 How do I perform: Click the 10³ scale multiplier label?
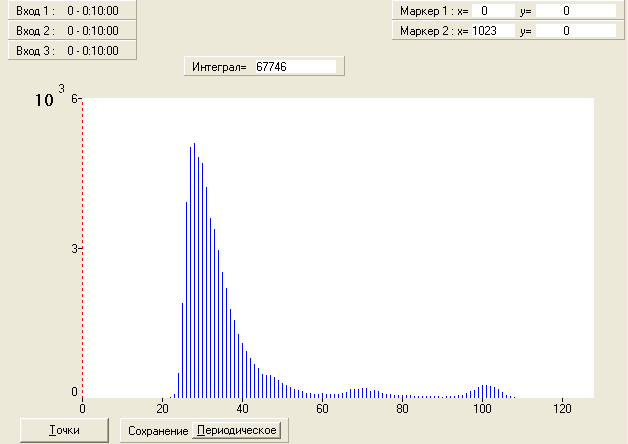49,96
